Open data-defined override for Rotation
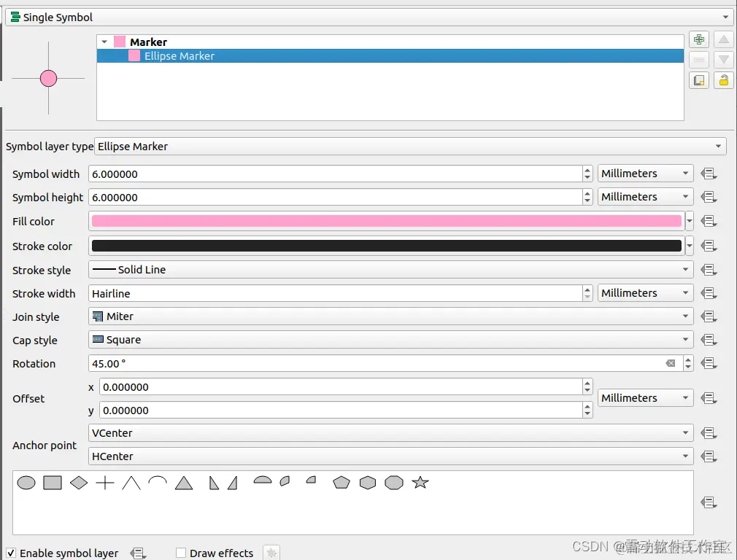 (x=709, y=364)
